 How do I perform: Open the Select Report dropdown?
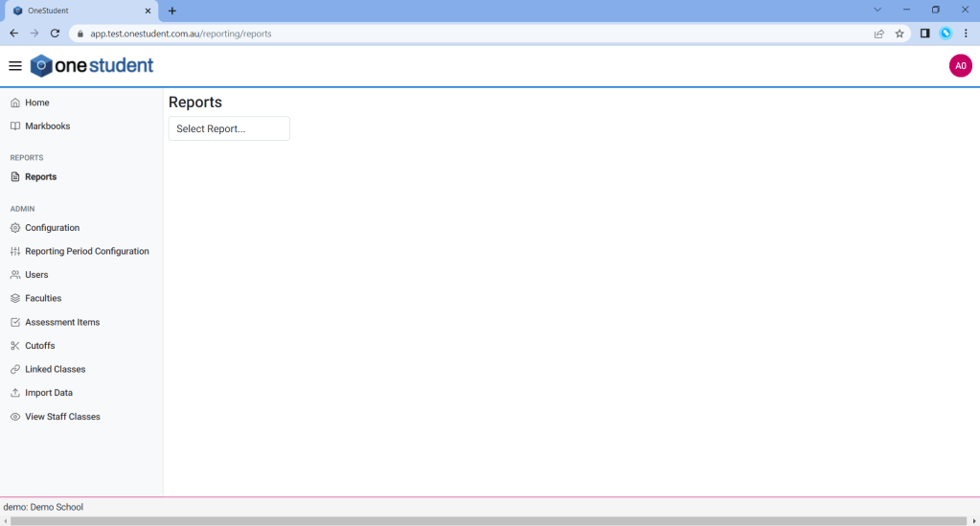(229, 128)
